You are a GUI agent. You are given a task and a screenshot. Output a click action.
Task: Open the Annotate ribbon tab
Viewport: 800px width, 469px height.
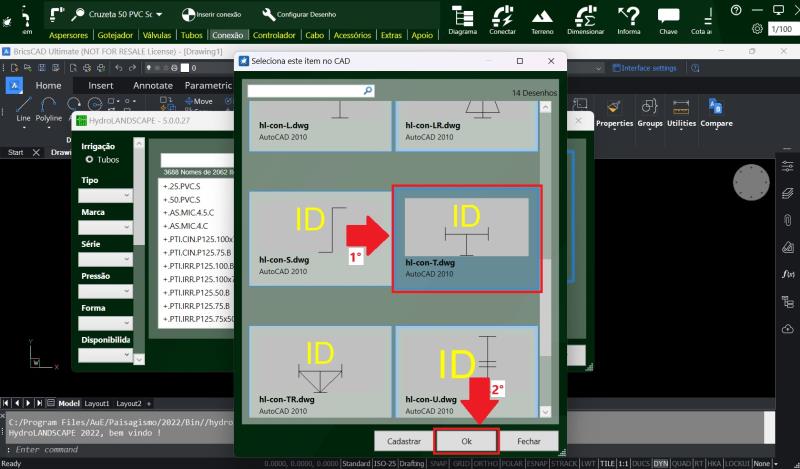153,86
